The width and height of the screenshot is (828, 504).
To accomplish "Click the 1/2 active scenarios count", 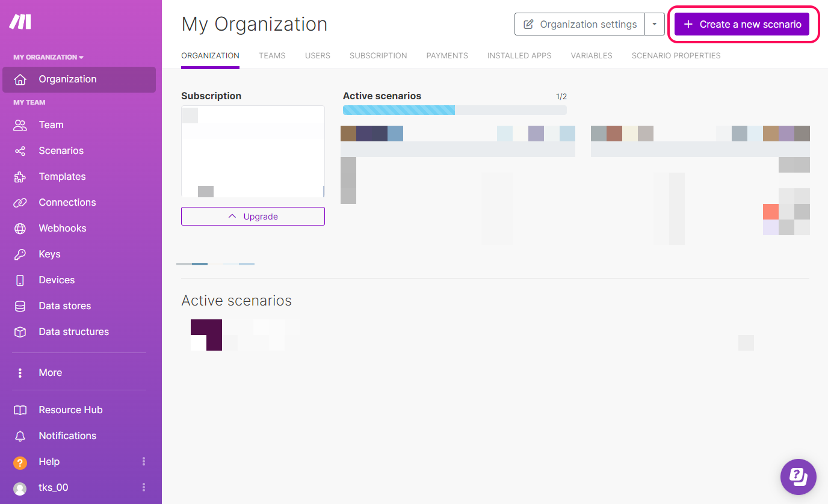I will click(x=561, y=96).
